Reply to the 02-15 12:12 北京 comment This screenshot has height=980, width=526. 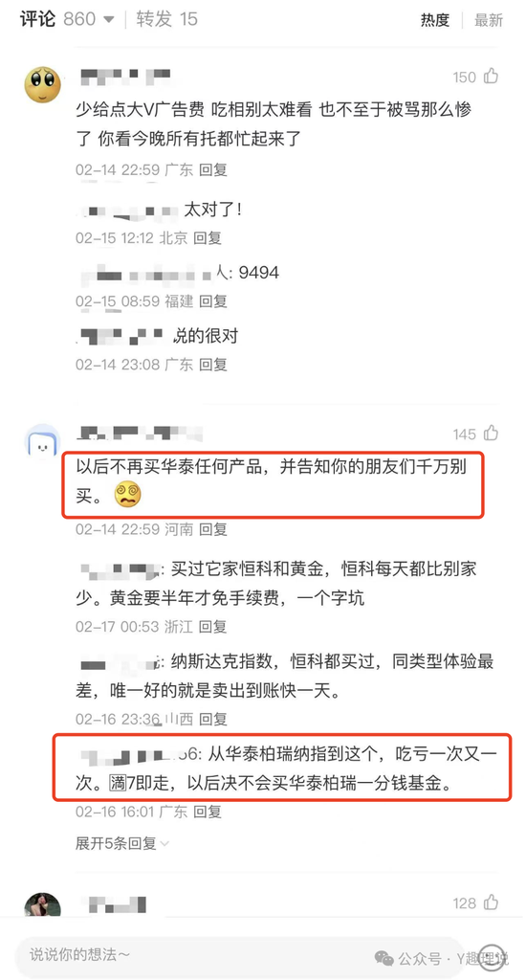(208, 238)
